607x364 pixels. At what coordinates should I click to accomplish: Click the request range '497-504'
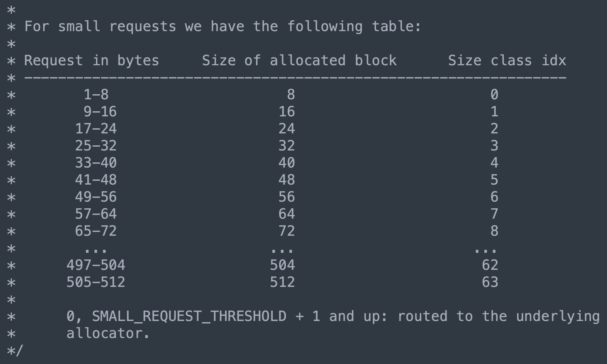coord(96,265)
